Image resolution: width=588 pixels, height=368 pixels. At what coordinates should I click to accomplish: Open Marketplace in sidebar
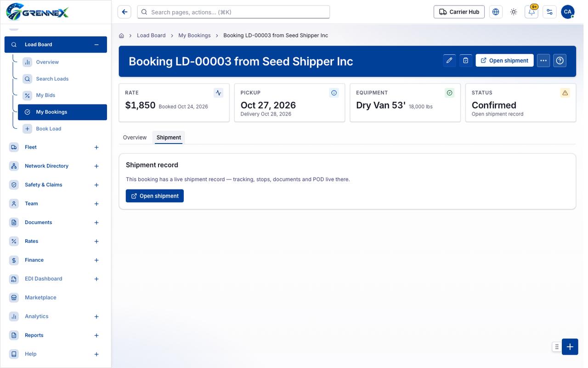coord(56,298)
